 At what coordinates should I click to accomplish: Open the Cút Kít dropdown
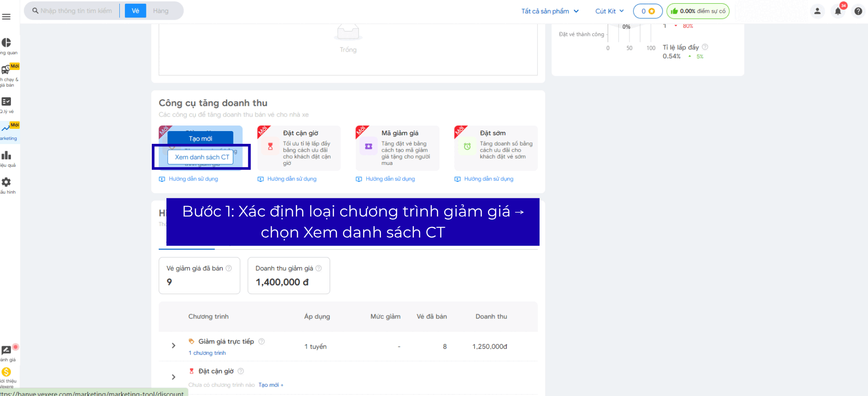pos(609,11)
